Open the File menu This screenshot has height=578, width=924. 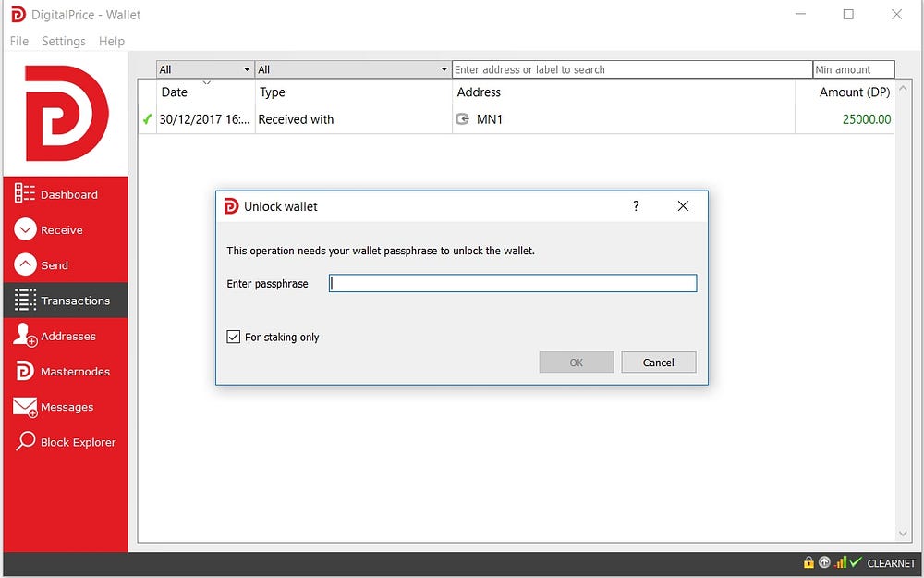click(18, 41)
